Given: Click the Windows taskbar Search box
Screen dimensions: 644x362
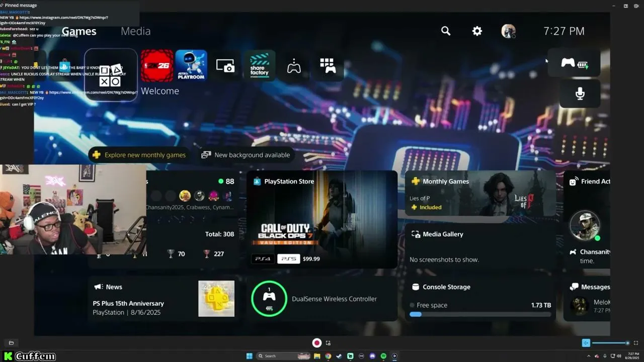Looking at the screenshot, I should click(284, 356).
